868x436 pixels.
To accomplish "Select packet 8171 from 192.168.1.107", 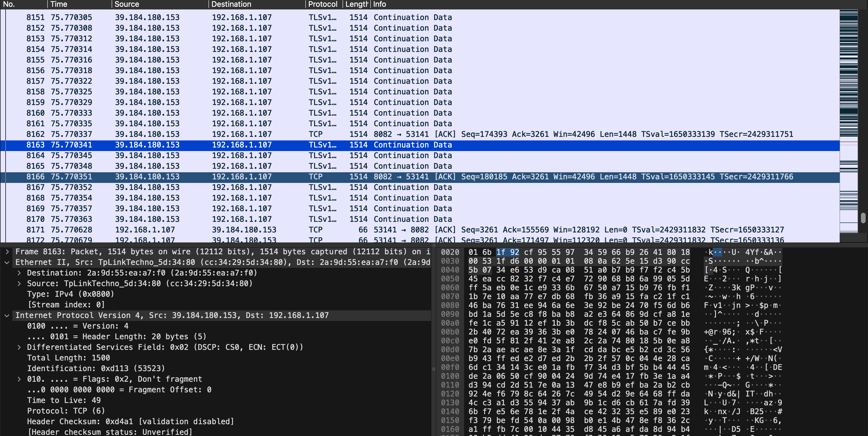I will coord(420,230).
